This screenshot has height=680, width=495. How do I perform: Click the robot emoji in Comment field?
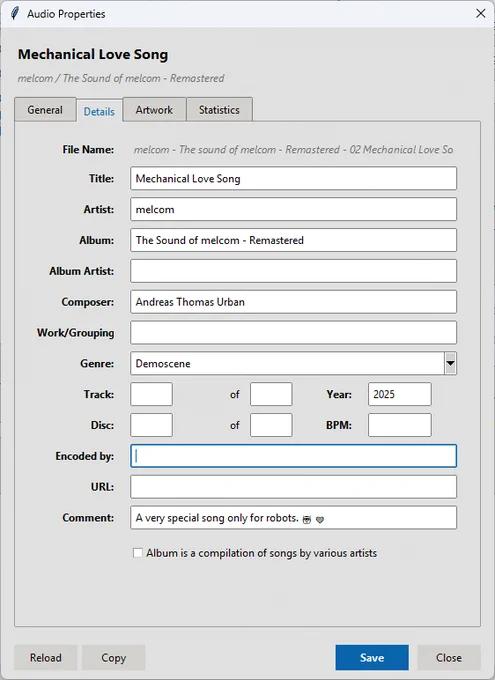point(307,519)
